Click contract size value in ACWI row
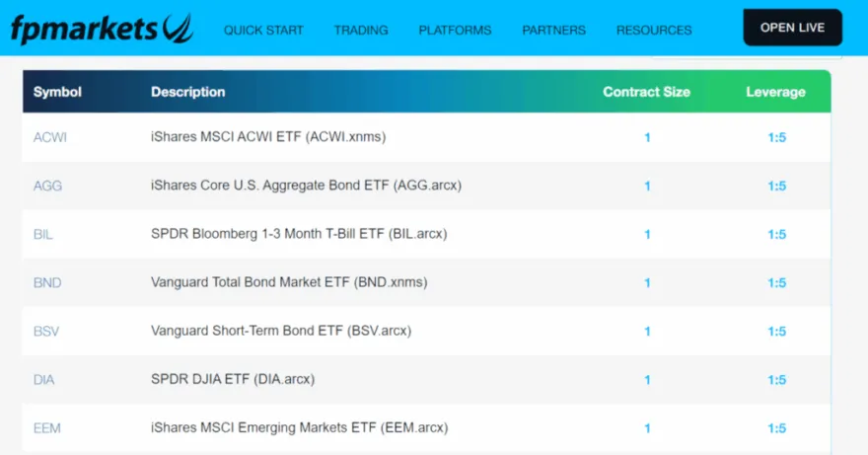The width and height of the screenshot is (868, 455). click(x=647, y=137)
